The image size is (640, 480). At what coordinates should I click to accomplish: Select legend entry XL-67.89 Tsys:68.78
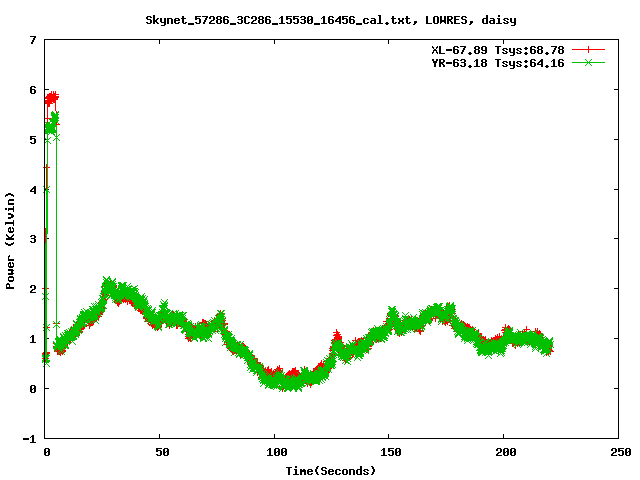[498, 50]
